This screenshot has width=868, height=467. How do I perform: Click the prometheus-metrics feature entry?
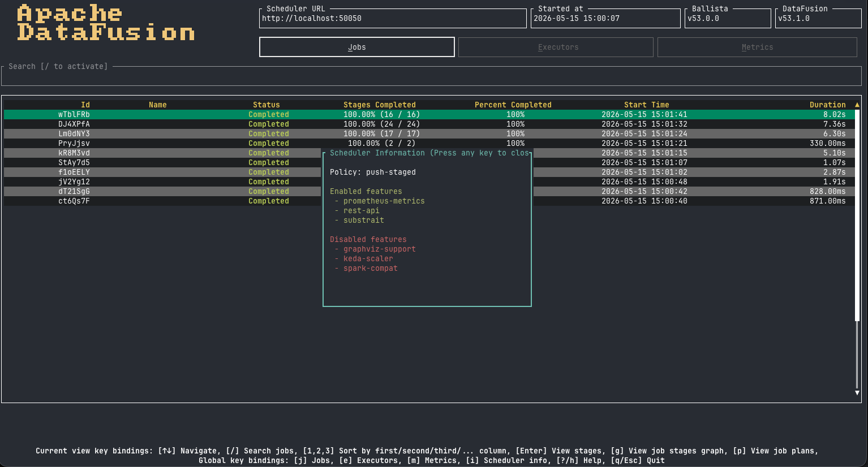tap(384, 201)
